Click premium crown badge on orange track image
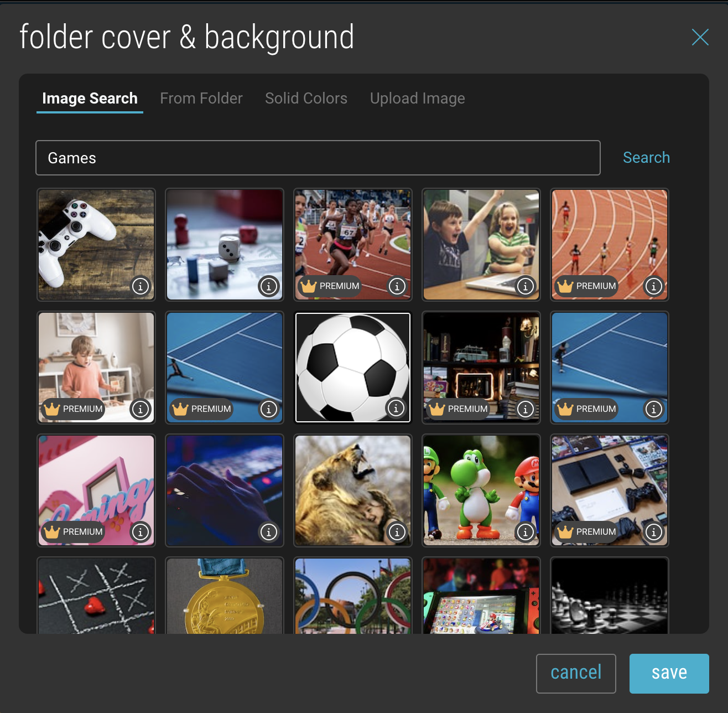728x713 pixels. click(x=587, y=286)
